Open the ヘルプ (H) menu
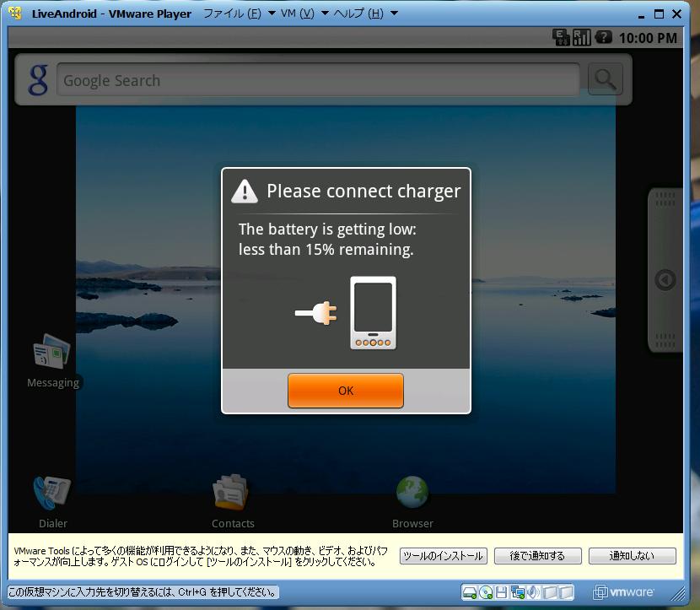Viewport: 700px width, 610px height. (364, 13)
